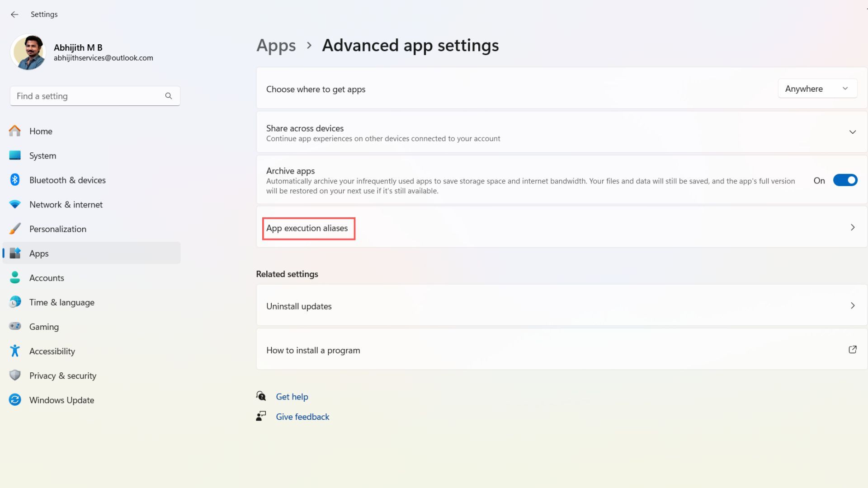Open Time & language settings

coord(61,302)
